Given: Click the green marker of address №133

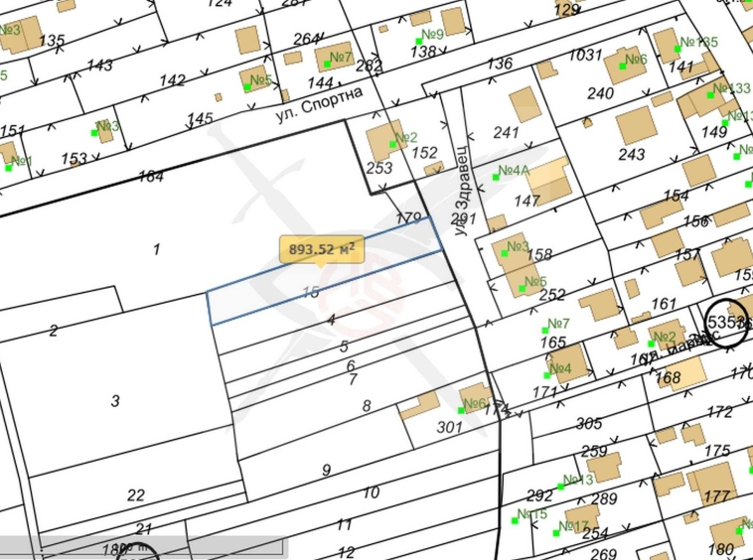Looking at the screenshot, I should coord(710,95).
